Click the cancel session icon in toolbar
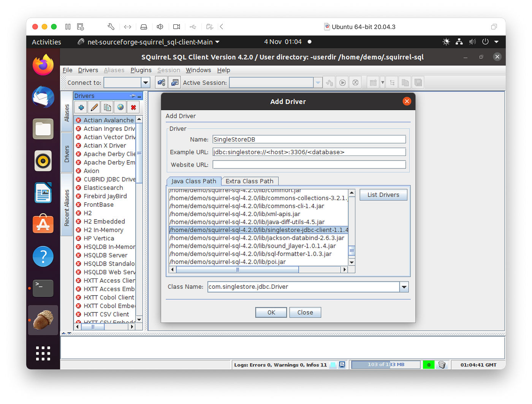Screen dimensions: 532x404 pyautogui.click(x=355, y=82)
